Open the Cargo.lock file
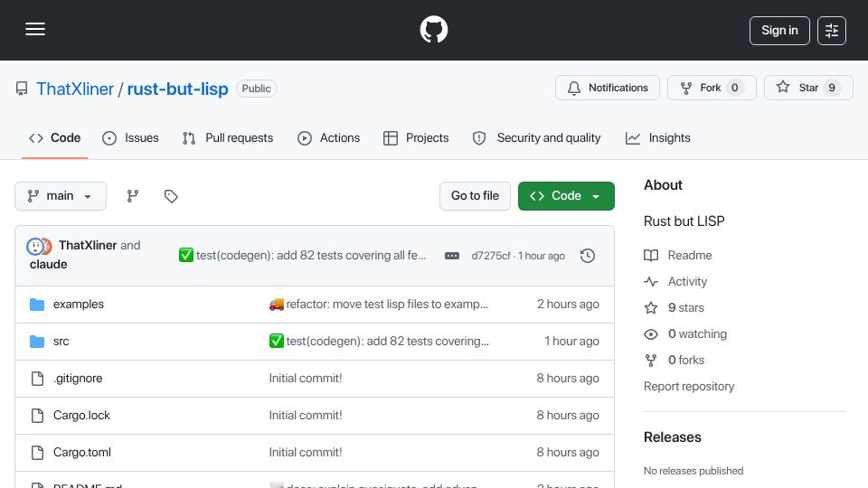 [81, 416]
